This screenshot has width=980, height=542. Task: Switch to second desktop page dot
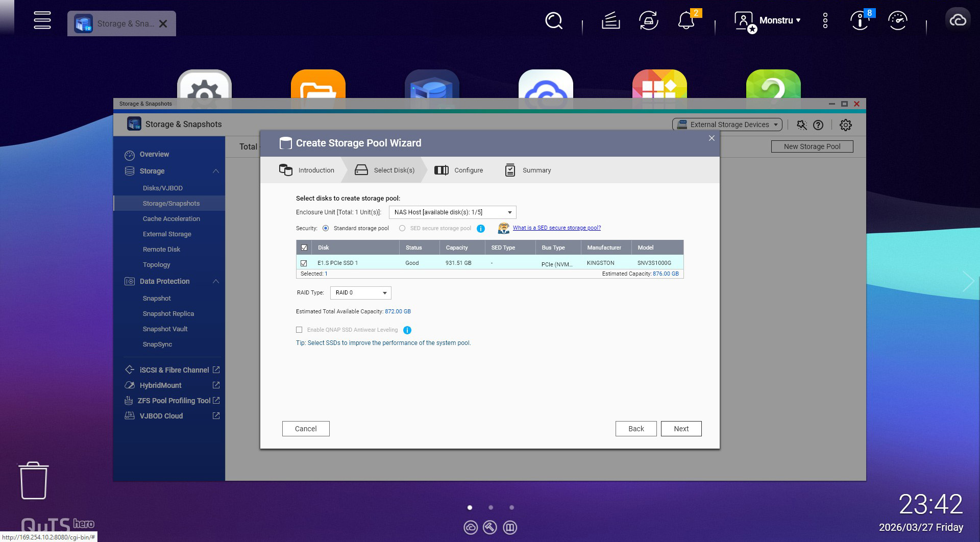click(x=491, y=507)
